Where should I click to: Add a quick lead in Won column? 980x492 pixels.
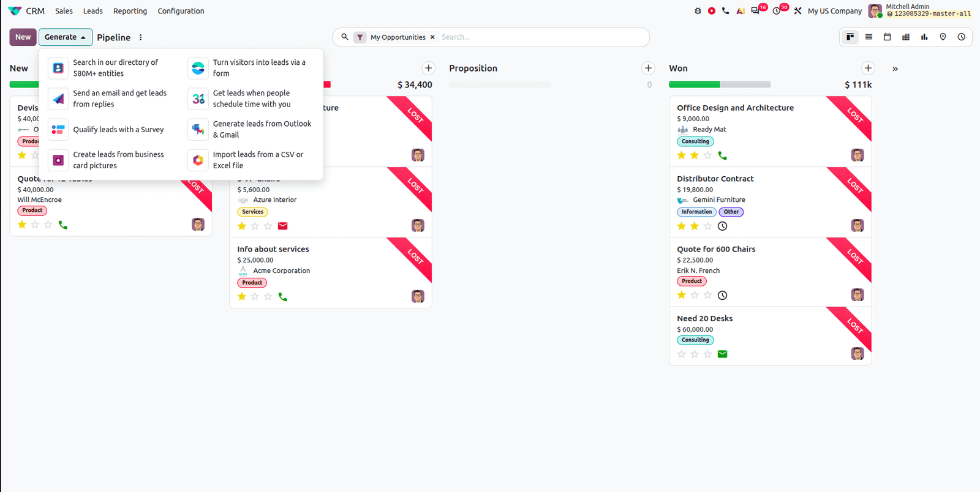pos(868,68)
